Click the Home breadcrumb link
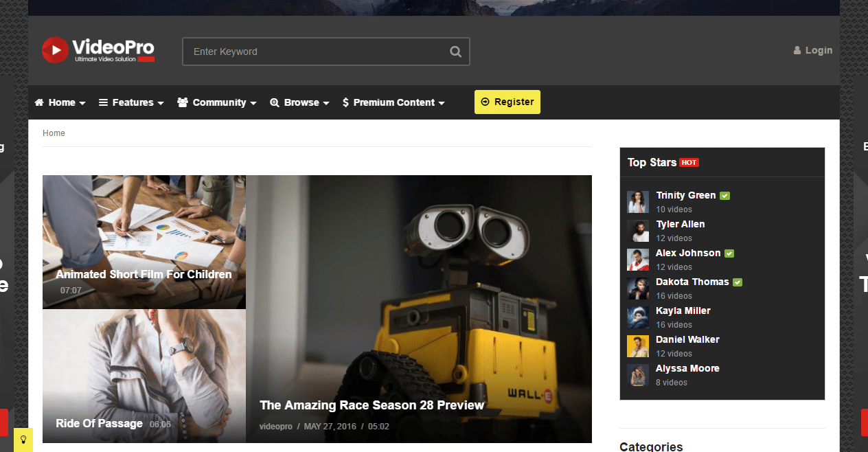The width and height of the screenshot is (868, 452). (54, 133)
